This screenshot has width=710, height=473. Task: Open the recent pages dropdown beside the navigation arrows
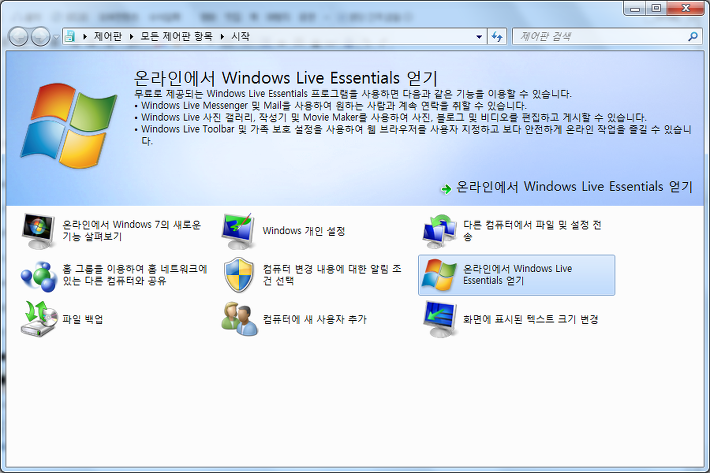pos(55,37)
